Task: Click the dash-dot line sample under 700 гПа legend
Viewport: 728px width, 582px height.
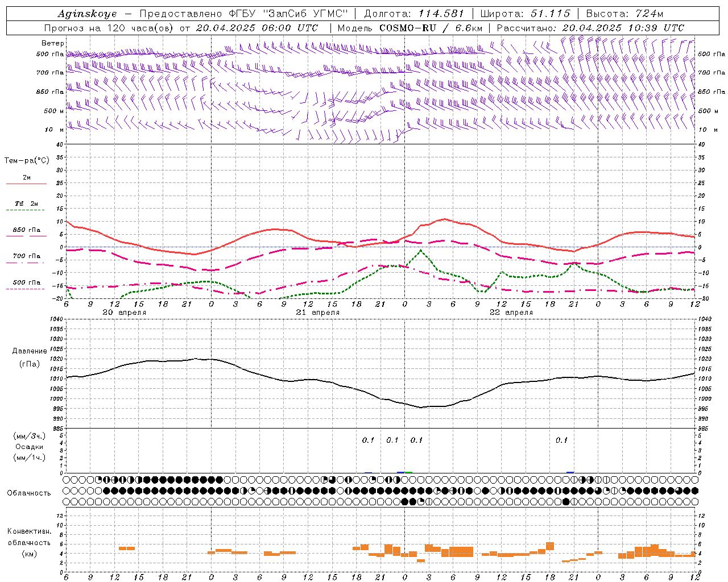Action: tap(26, 263)
